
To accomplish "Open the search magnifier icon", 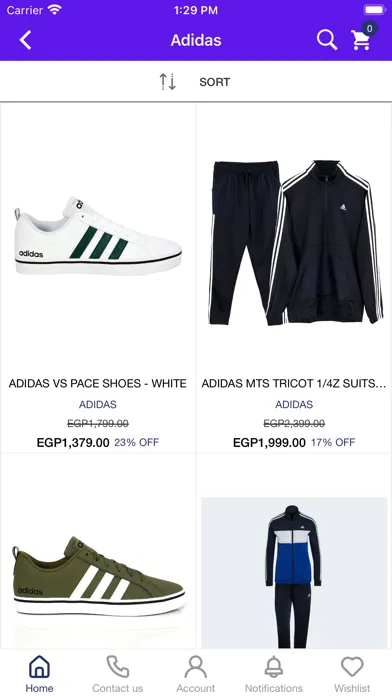I will click(x=327, y=40).
